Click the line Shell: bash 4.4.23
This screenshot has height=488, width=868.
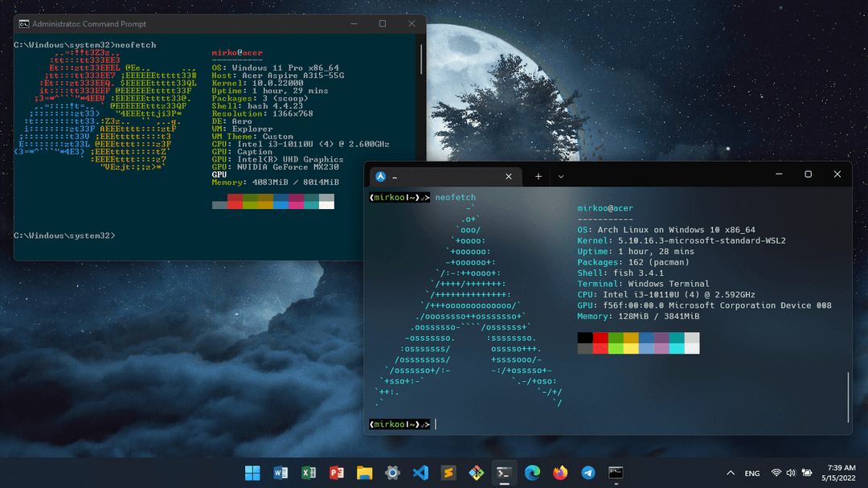pos(257,106)
